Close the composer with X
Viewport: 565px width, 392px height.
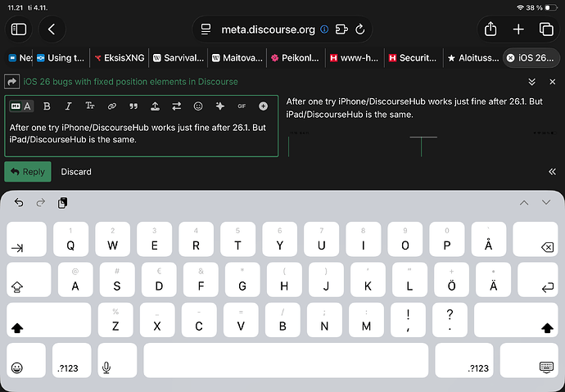tap(553, 82)
